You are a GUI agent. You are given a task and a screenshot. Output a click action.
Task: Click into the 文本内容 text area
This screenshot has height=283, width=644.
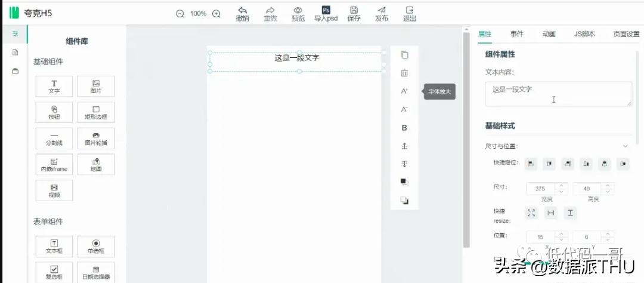tap(559, 94)
